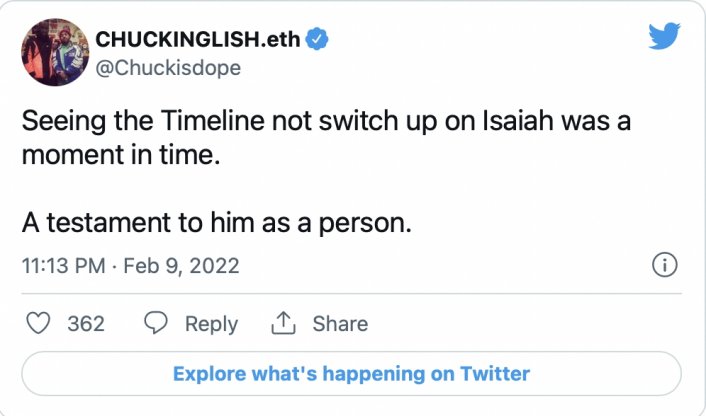The image size is (706, 416).
Task: Like the tweet with the heart icon
Action: [x=38, y=324]
